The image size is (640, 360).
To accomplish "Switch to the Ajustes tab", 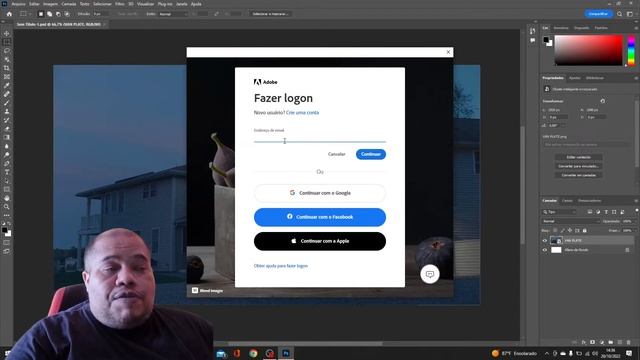I will pyautogui.click(x=575, y=78).
